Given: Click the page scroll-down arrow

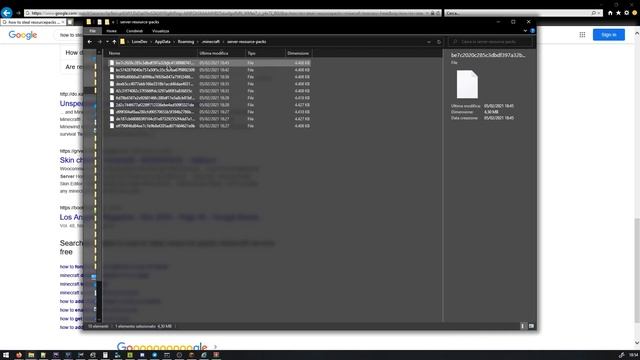Looking at the screenshot, I should [x=637, y=343].
